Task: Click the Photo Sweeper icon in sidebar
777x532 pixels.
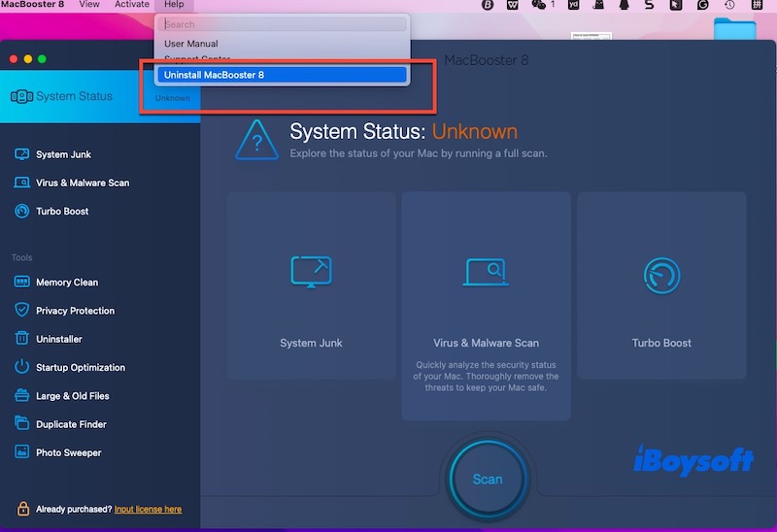Action: pos(21,452)
